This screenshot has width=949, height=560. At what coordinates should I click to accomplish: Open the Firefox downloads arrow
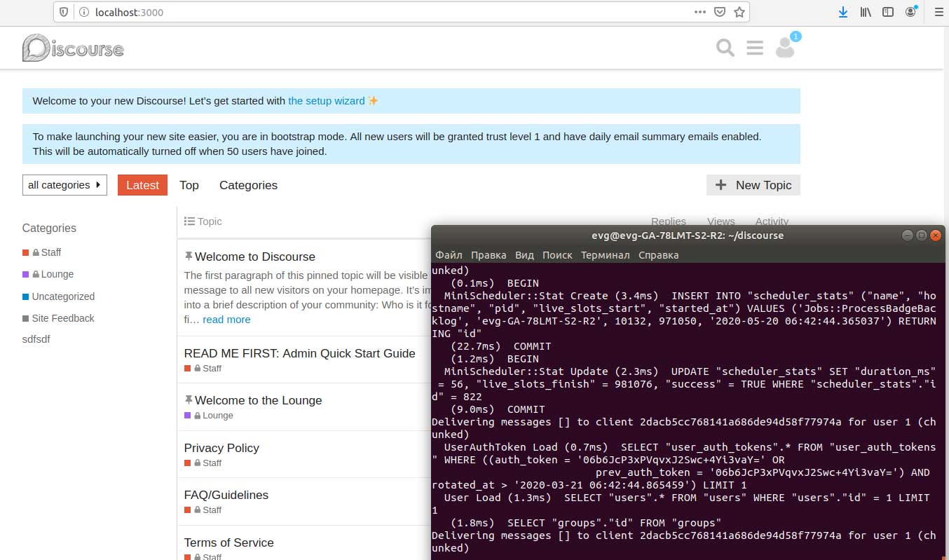click(x=843, y=12)
